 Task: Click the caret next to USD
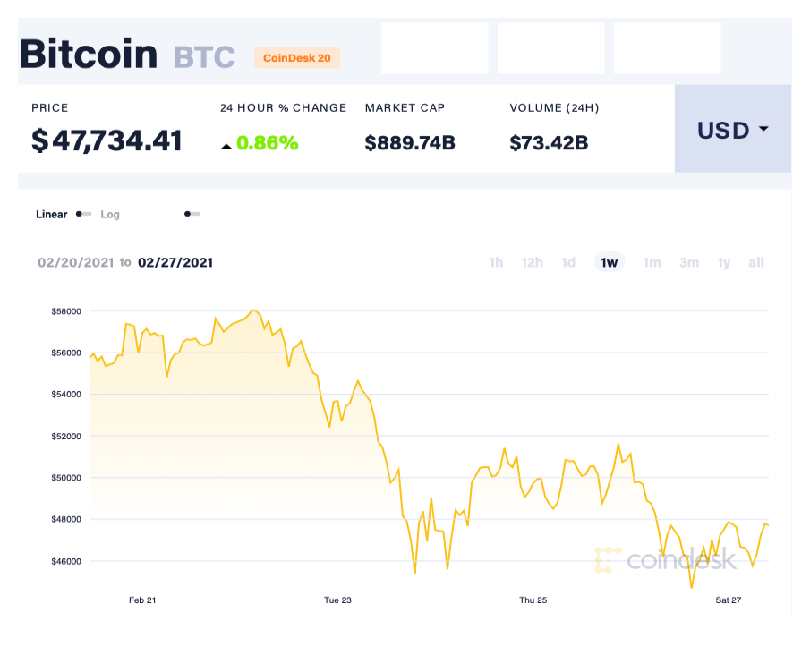click(763, 130)
